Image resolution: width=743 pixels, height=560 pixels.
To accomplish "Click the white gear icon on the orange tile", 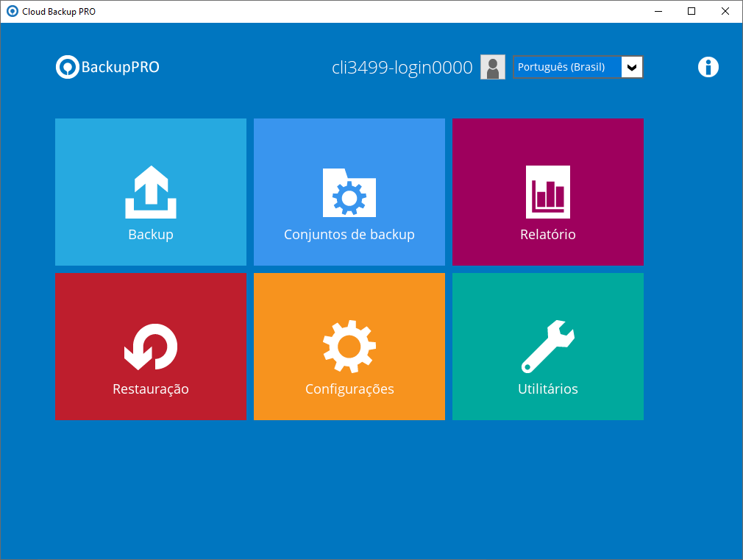I will (349, 346).
